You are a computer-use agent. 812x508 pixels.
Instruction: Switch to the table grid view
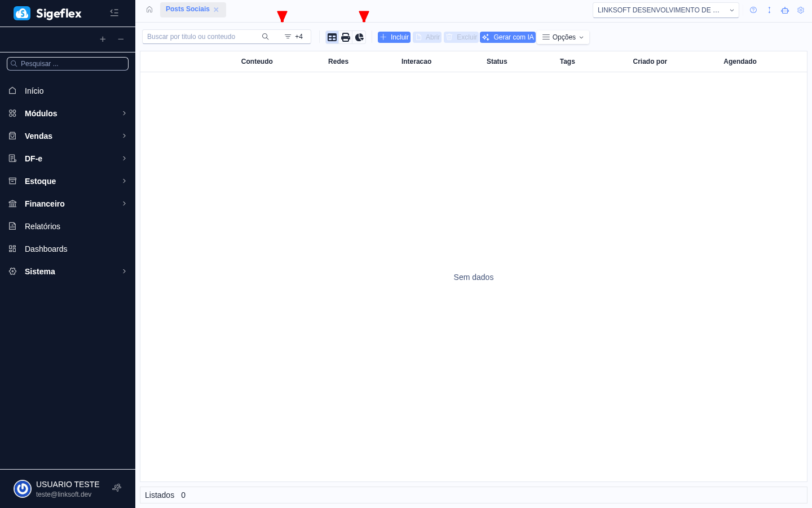pyautogui.click(x=332, y=37)
